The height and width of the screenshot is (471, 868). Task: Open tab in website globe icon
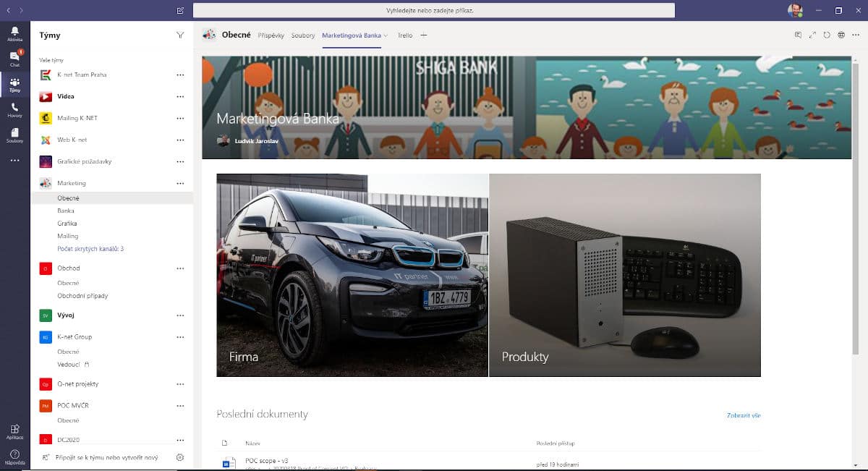coord(841,35)
